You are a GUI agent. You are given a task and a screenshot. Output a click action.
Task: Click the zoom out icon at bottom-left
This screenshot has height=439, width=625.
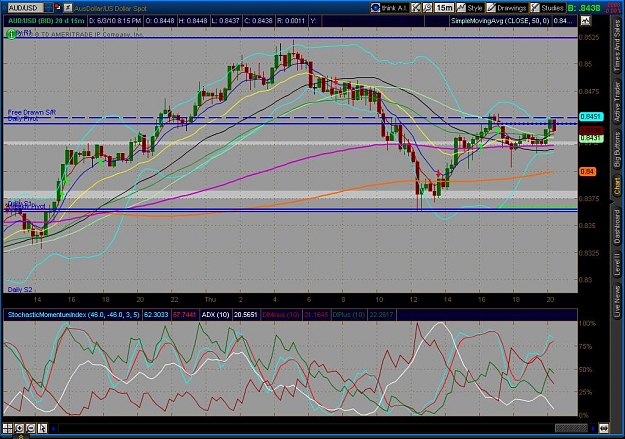30,429
